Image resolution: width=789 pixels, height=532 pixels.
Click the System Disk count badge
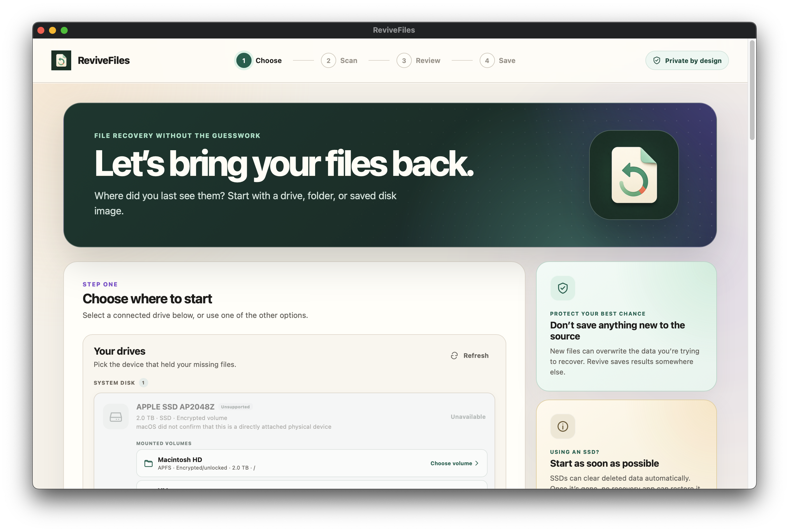143,383
